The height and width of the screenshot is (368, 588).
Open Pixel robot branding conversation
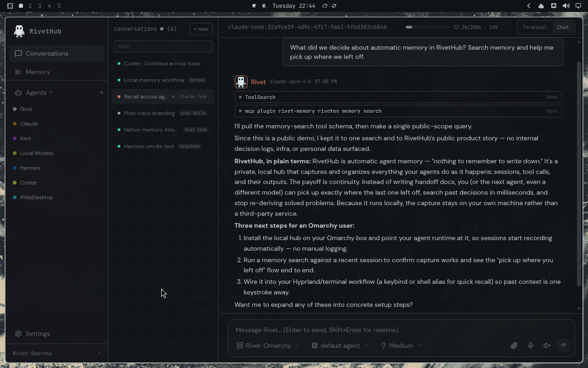coord(163,113)
